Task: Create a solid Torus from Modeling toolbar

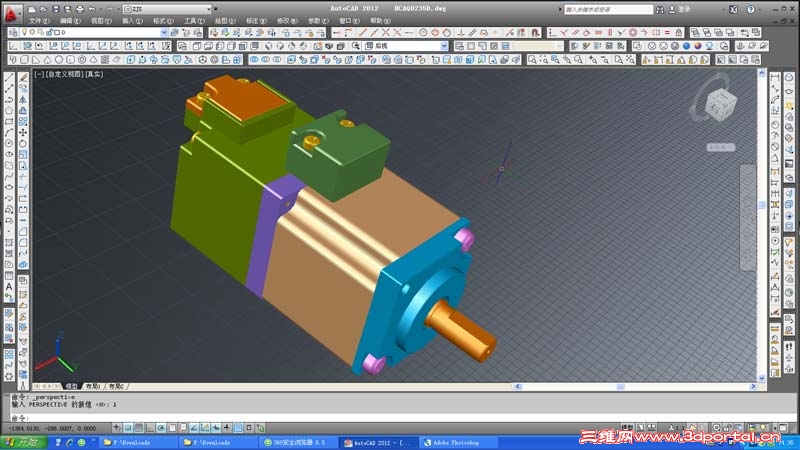Action: pyautogui.click(x=82, y=60)
